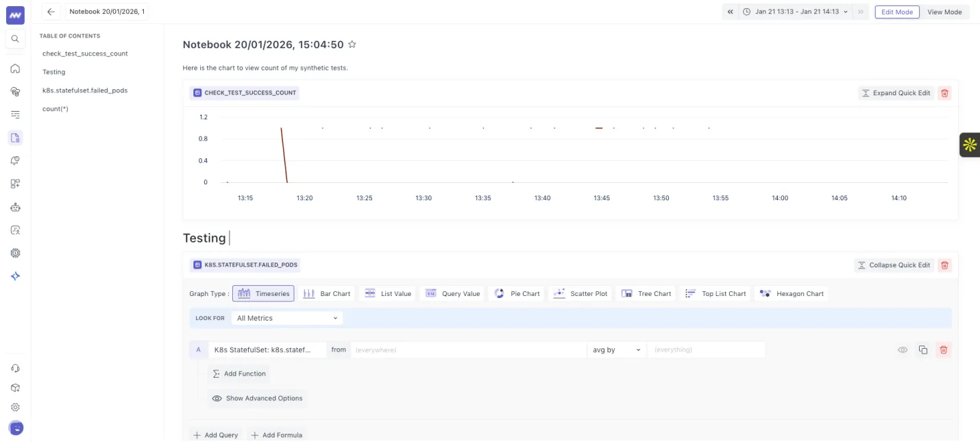Click the CHECK_TEST_SUCCESS_COUNT widget tag
The height and width of the screenshot is (442, 980).
245,93
